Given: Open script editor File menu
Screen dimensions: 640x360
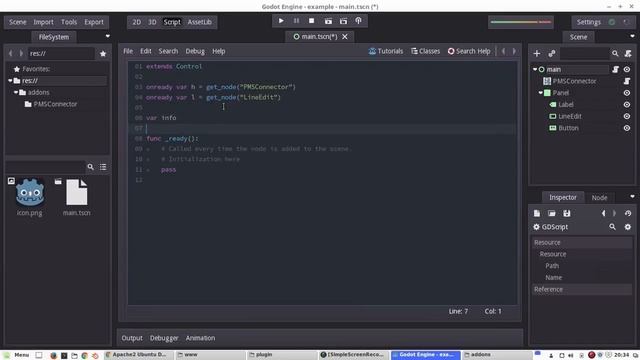Looking at the screenshot, I should (x=128, y=51).
